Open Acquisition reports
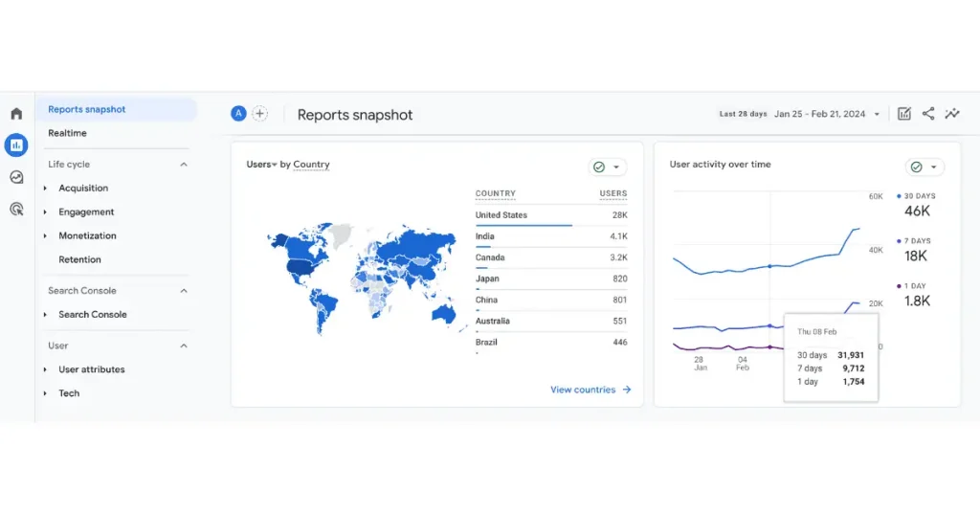 point(83,189)
